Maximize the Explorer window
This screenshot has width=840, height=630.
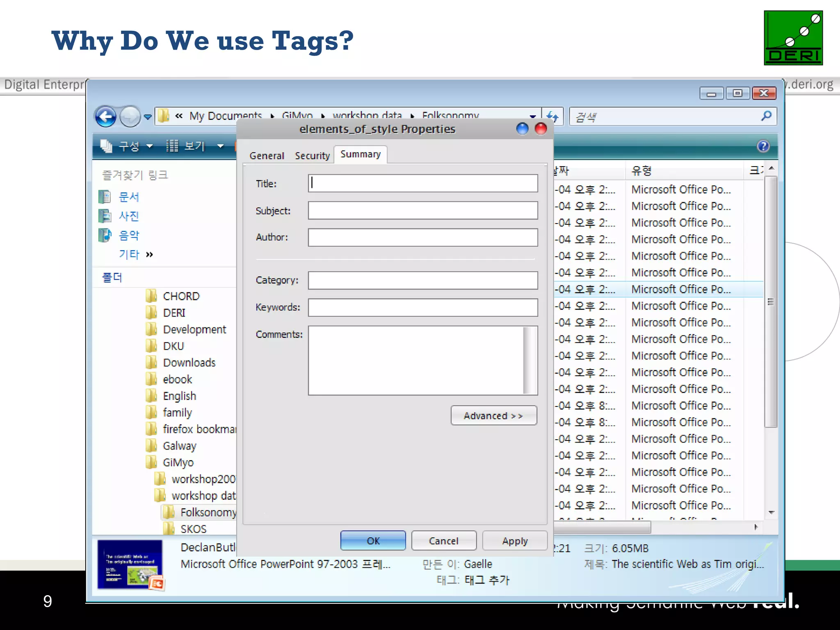737,94
